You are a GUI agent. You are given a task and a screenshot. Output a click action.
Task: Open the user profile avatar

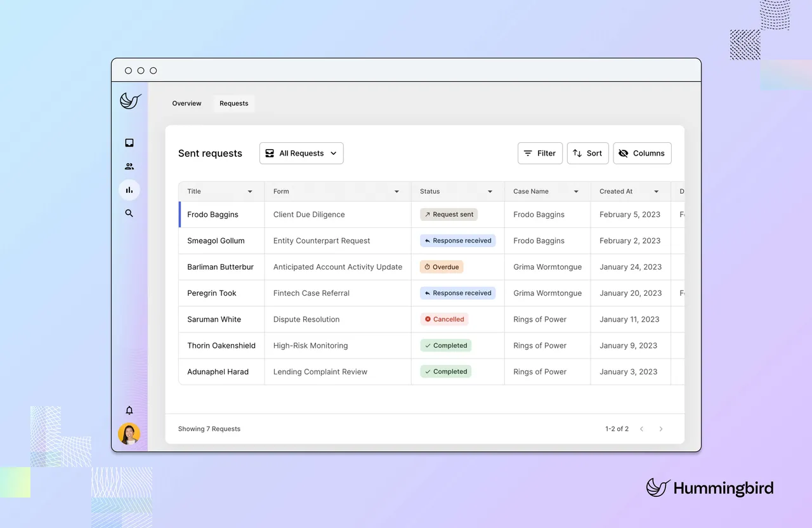click(x=129, y=434)
